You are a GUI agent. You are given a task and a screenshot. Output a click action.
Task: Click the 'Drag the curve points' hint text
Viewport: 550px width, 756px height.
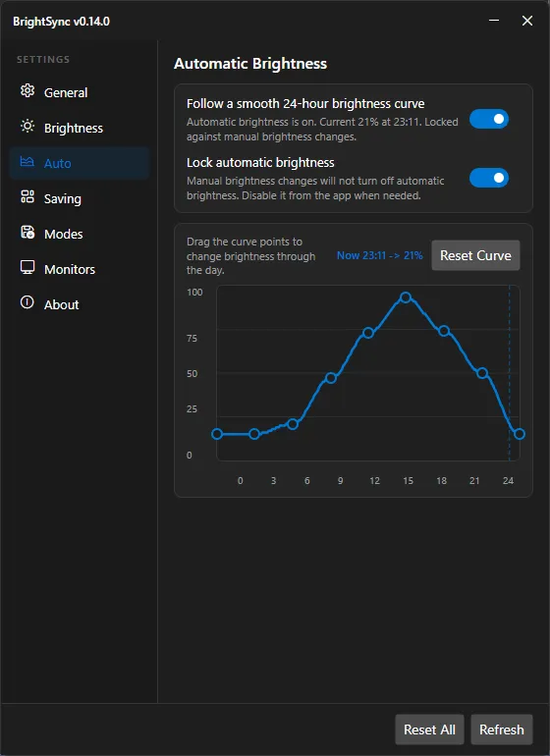[250, 256]
